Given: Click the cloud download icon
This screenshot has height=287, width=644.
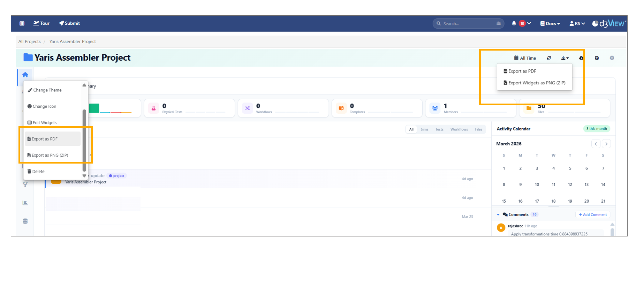Looking at the screenshot, I should click(581, 58).
